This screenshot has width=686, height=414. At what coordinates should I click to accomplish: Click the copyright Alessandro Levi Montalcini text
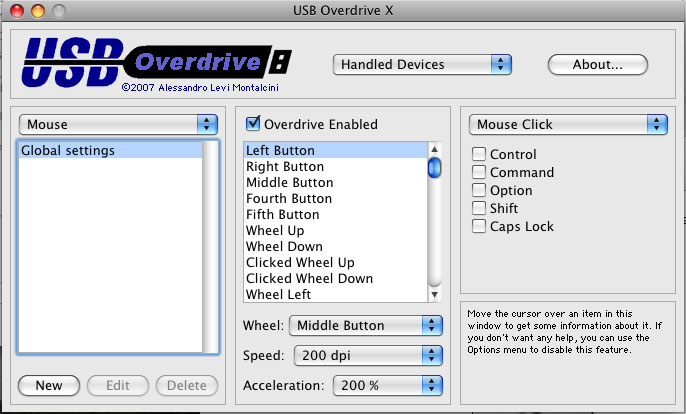click(x=200, y=88)
